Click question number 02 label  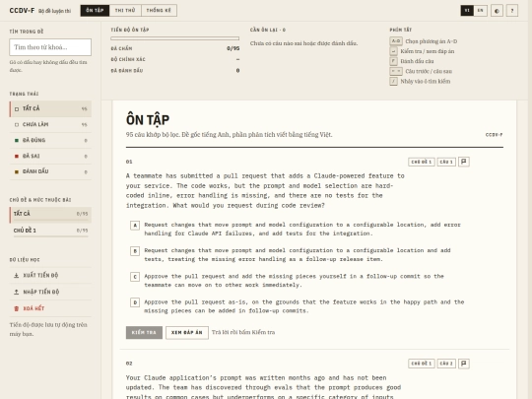pyautogui.click(x=129, y=364)
